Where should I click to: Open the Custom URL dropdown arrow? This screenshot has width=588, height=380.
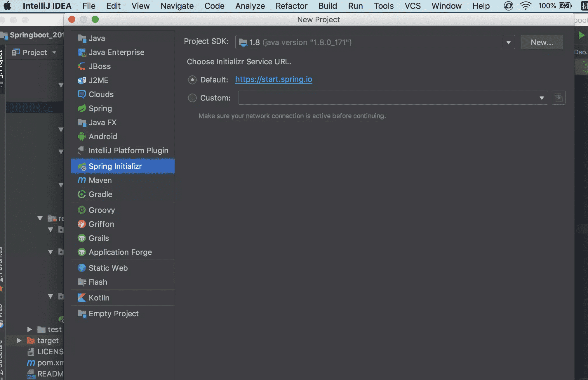[x=542, y=98]
